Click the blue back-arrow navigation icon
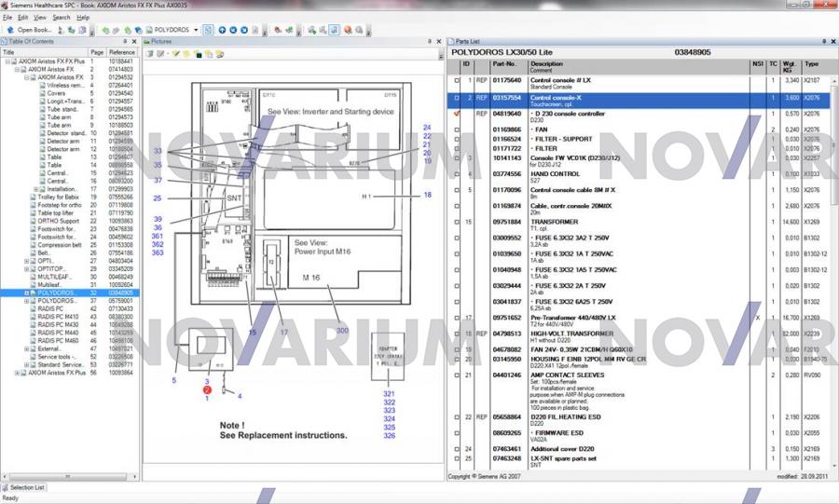 coord(233,30)
